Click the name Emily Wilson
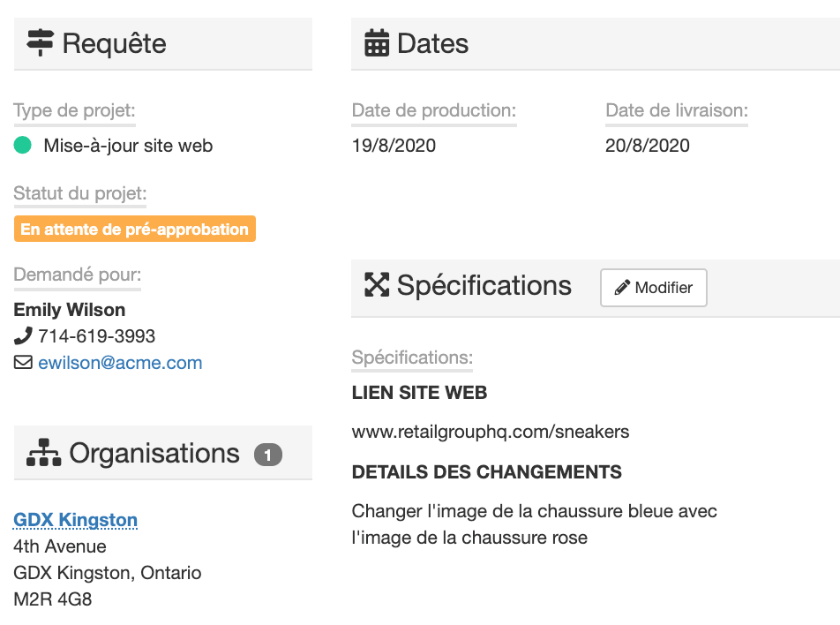840x625 pixels. coord(70,310)
